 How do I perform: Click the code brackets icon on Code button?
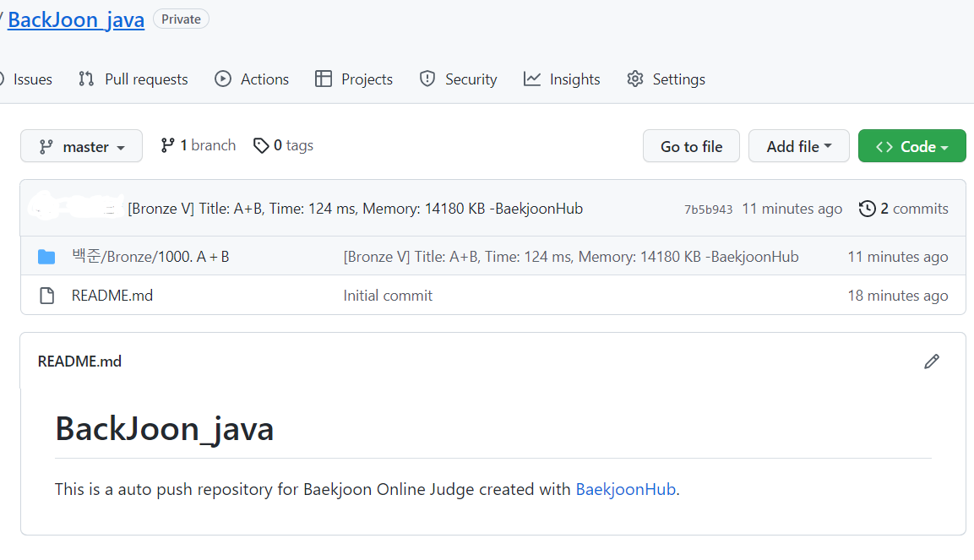click(x=884, y=146)
